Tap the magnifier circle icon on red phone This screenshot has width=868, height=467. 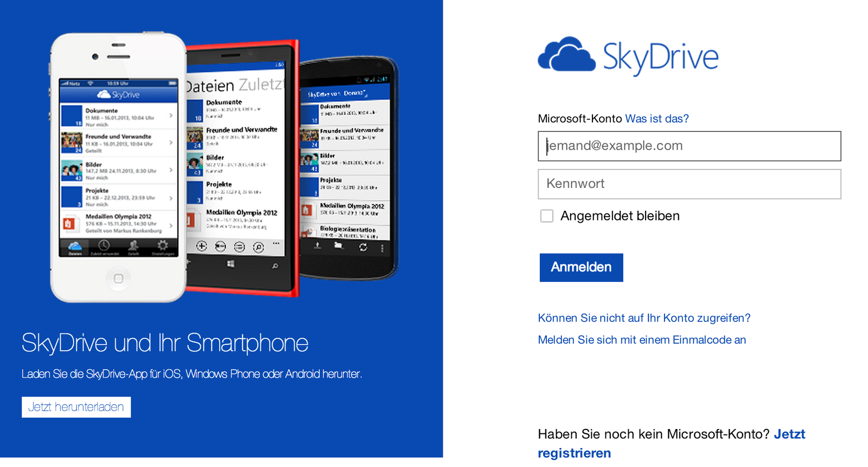258,247
